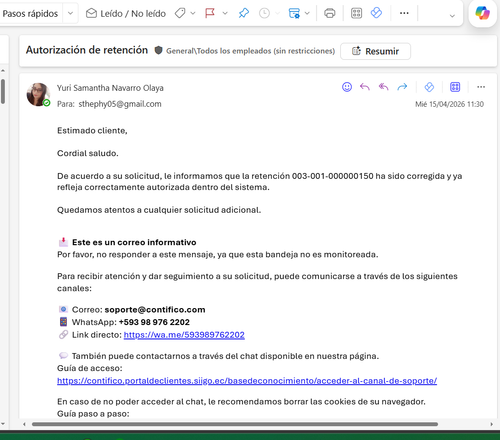This screenshot has height=440, width=500.
Task: Open Yuri Samantha Navarro Olaya's profile photo
Action: 38,95
